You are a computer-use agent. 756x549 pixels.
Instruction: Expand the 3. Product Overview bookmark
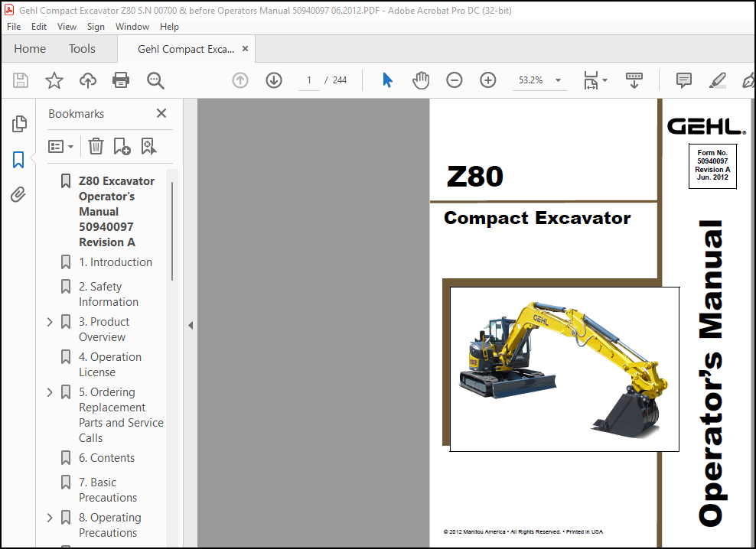click(x=50, y=321)
